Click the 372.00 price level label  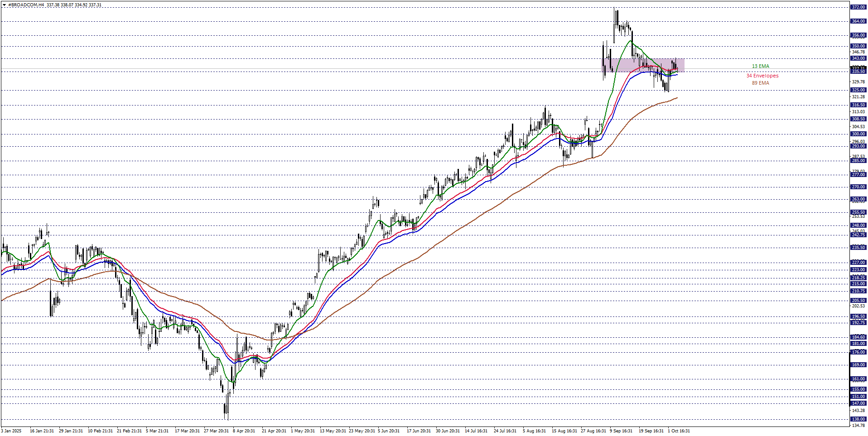click(858, 7)
